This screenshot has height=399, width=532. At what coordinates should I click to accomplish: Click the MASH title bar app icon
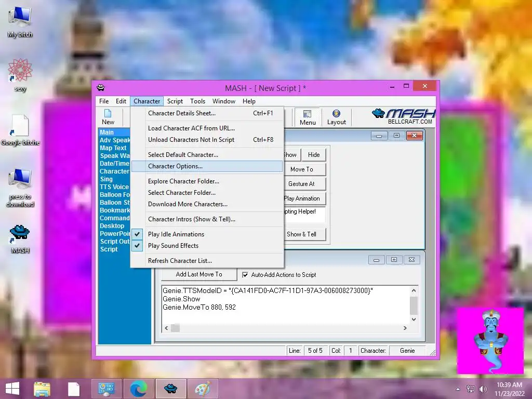click(x=101, y=88)
